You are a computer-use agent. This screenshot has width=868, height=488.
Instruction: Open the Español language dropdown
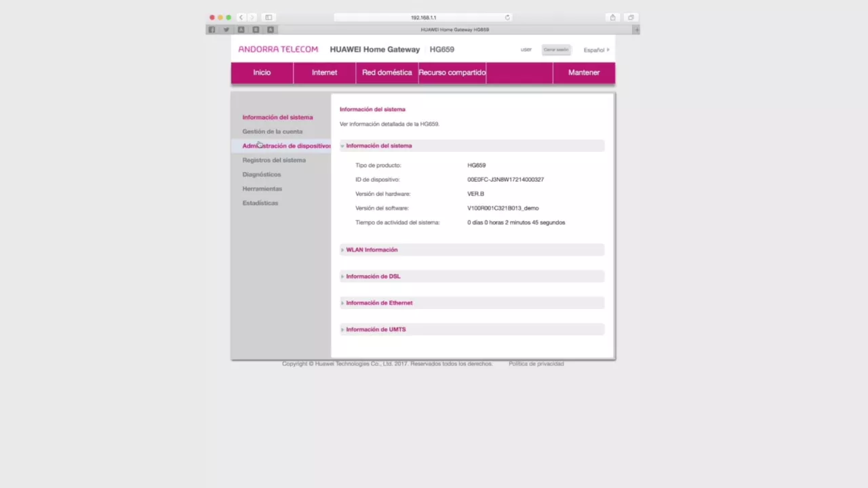(x=596, y=50)
